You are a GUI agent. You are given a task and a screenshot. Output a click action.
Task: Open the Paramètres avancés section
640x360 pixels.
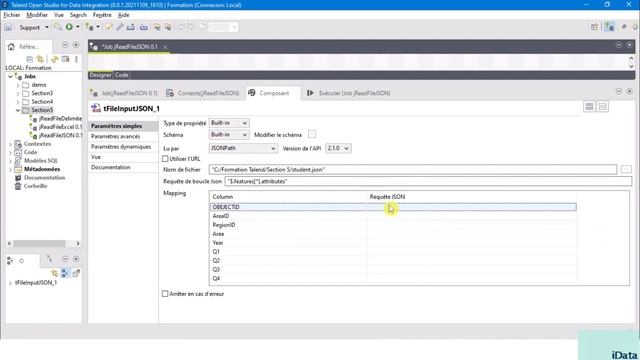[123, 136]
